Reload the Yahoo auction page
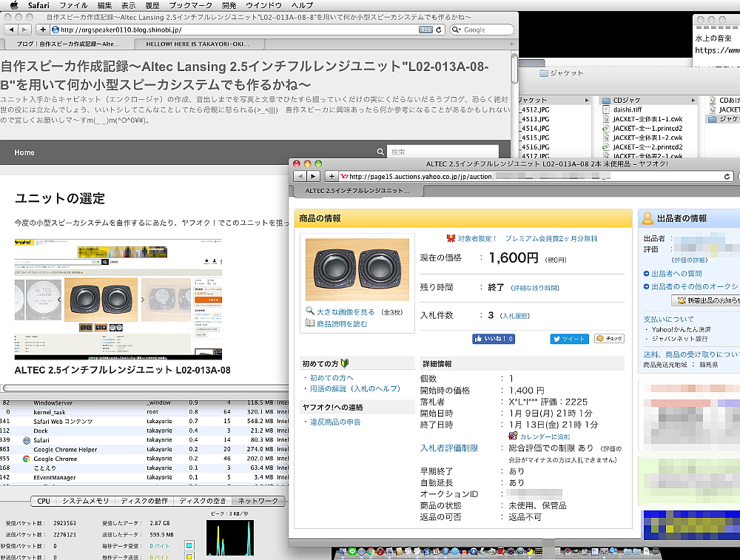Image resolution: width=740 pixels, height=560 pixels. pyautogui.click(x=727, y=177)
